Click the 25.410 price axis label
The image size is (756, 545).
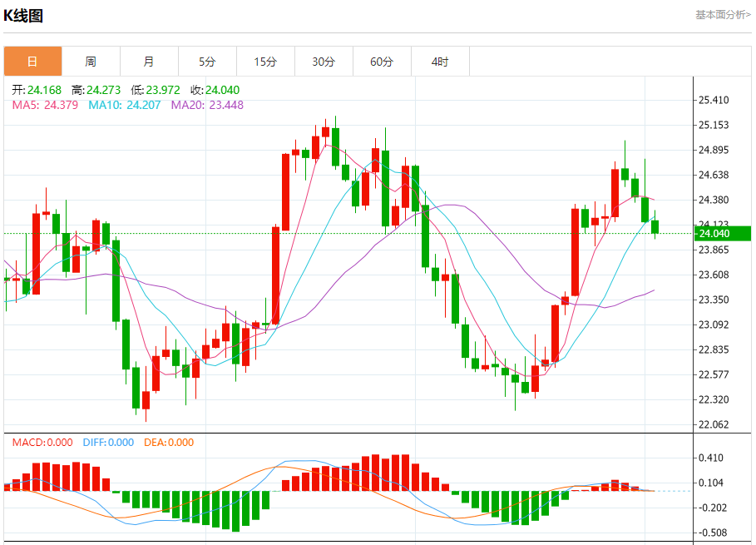[x=714, y=100]
